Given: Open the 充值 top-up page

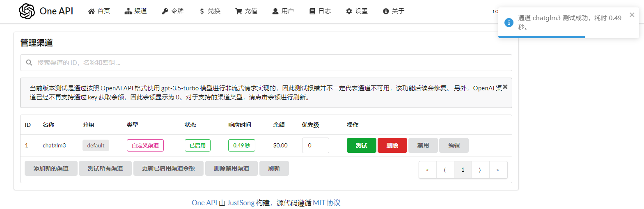Looking at the screenshot, I should (x=246, y=11).
